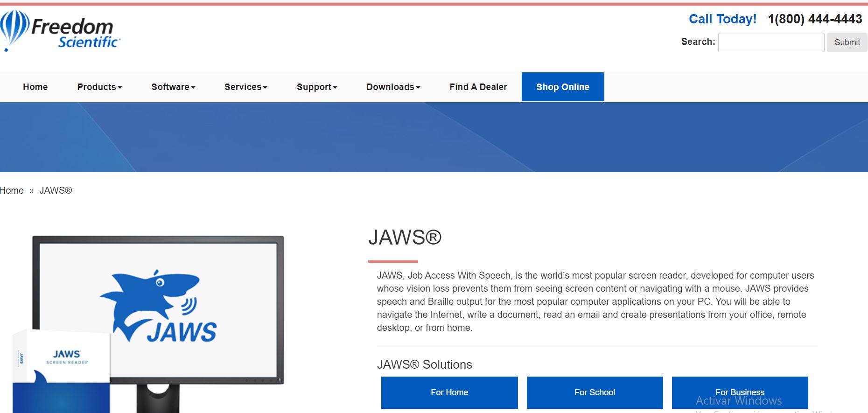Viewport: 868px width, 413px height.
Task: Go to Shop Online
Action: pos(563,87)
